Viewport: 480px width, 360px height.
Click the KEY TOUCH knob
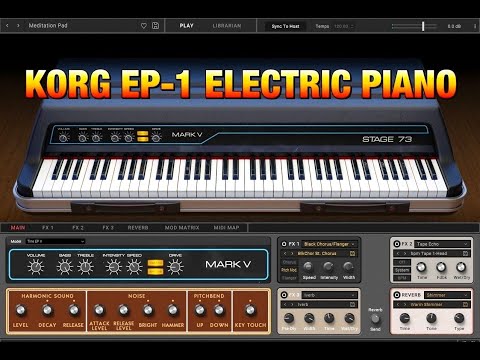[250, 310]
